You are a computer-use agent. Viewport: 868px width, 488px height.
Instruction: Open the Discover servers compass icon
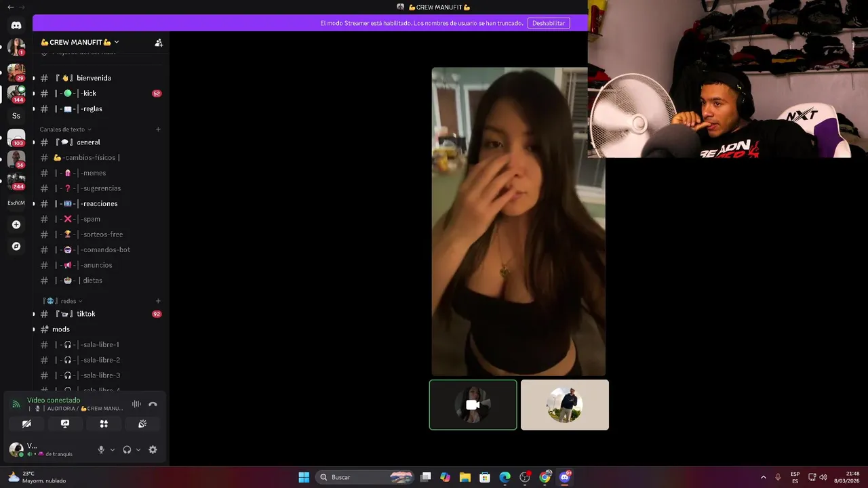[16, 246]
